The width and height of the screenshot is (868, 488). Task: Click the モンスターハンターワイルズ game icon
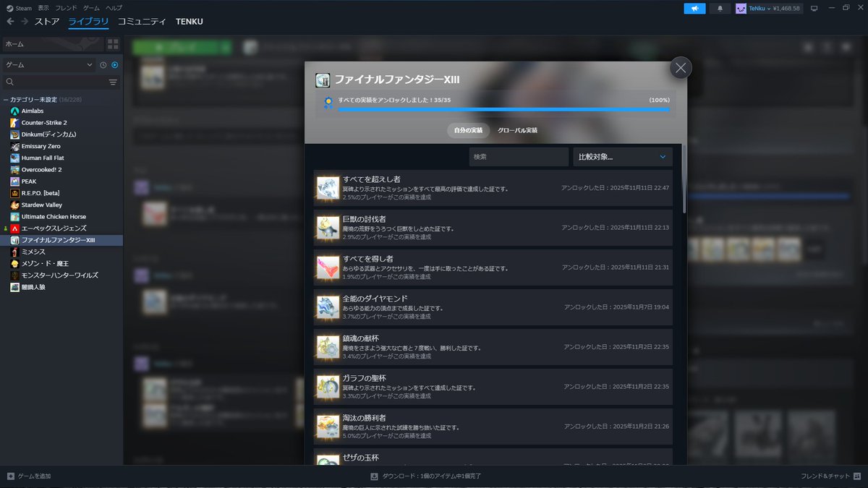14,275
